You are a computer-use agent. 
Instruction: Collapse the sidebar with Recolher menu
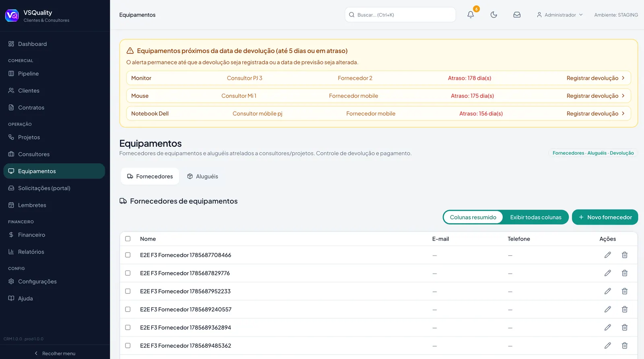coord(55,353)
